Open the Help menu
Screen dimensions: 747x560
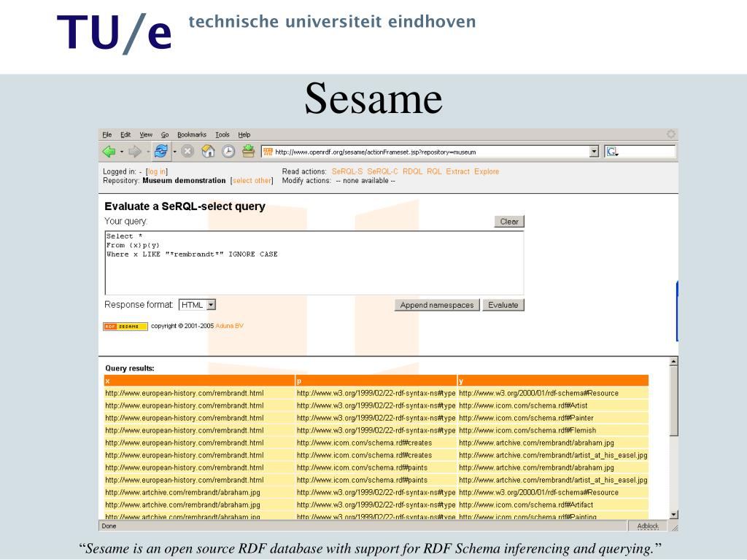coord(244,135)
